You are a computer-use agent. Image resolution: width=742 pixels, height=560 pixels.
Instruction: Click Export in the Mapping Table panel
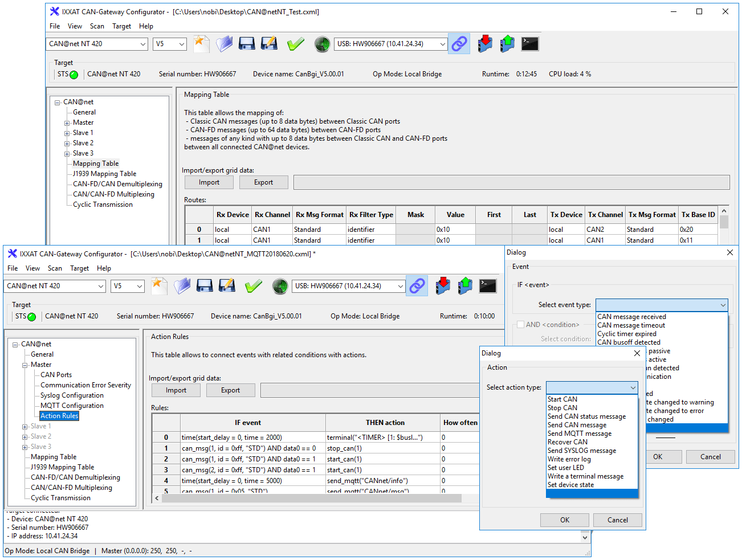[263, 182]
